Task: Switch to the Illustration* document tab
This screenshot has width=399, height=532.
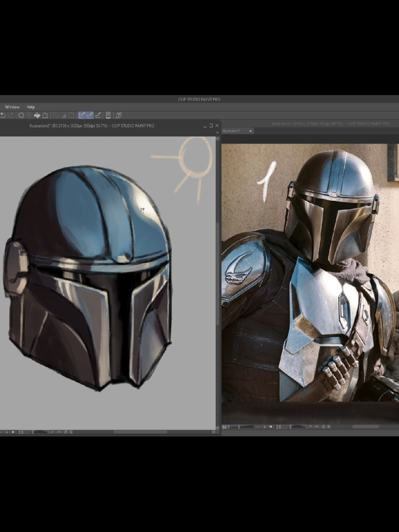Action: point(231,131)
